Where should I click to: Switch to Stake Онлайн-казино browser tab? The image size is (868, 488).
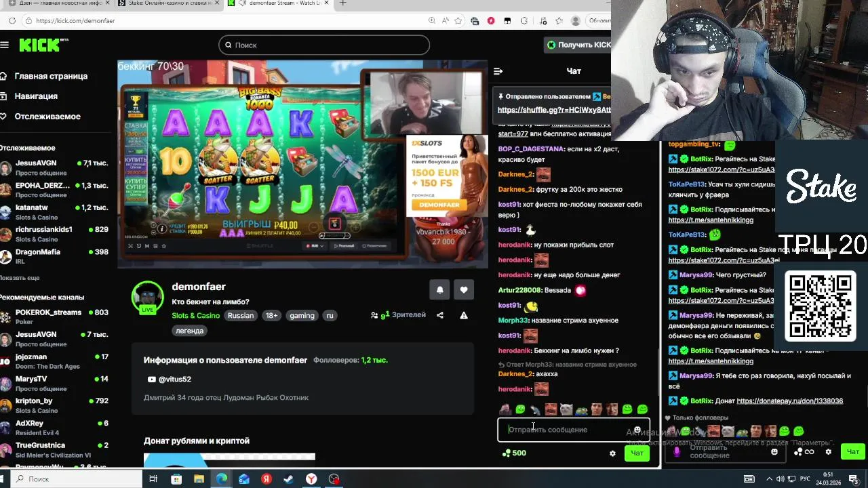pos(168,3)
